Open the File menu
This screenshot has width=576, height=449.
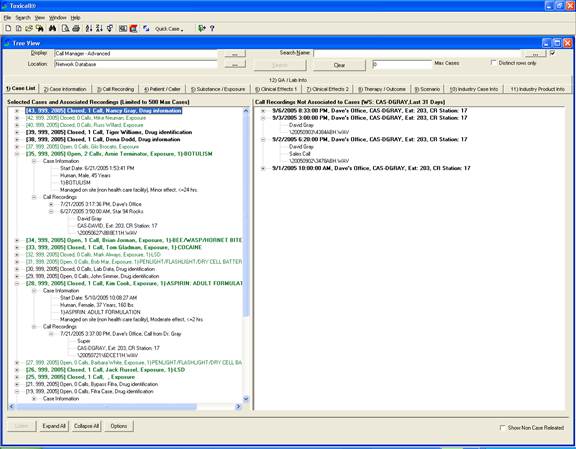[x=7, y=18]
